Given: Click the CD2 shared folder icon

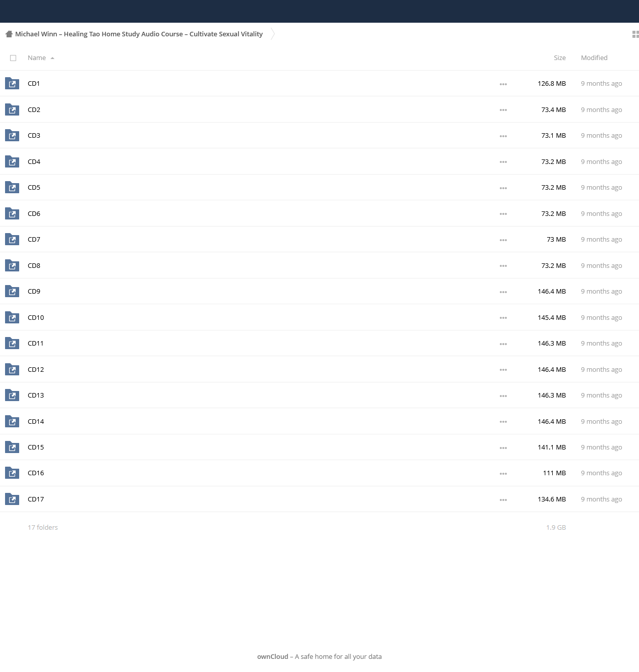Looking at the screenshot, I should tap(12, 109).
